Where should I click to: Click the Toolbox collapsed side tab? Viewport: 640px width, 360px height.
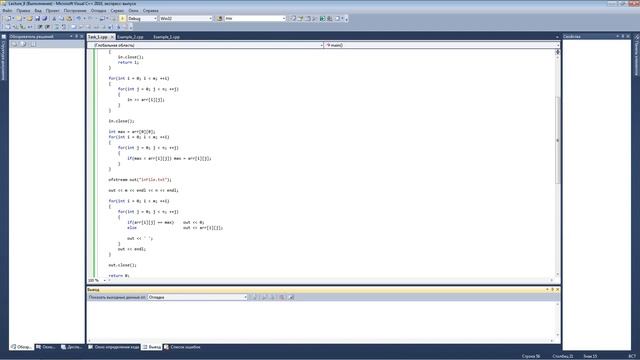pos(636,56)
